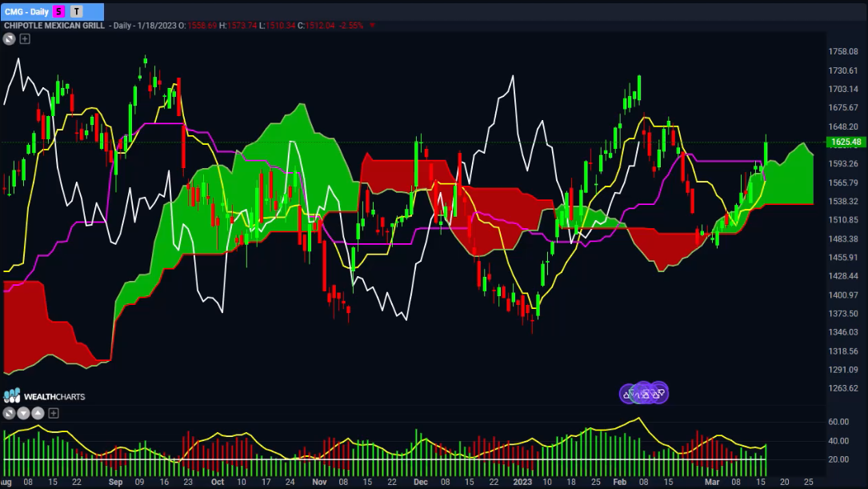Move the lower indicator pane up

pyautogui.click(x=38, y=413)
